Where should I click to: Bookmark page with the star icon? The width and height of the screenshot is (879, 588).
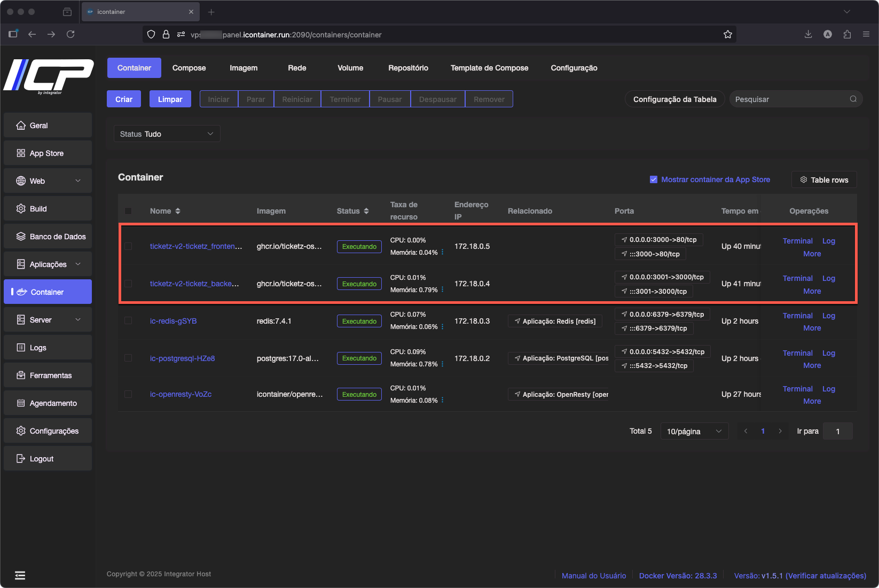pos(727,34)
